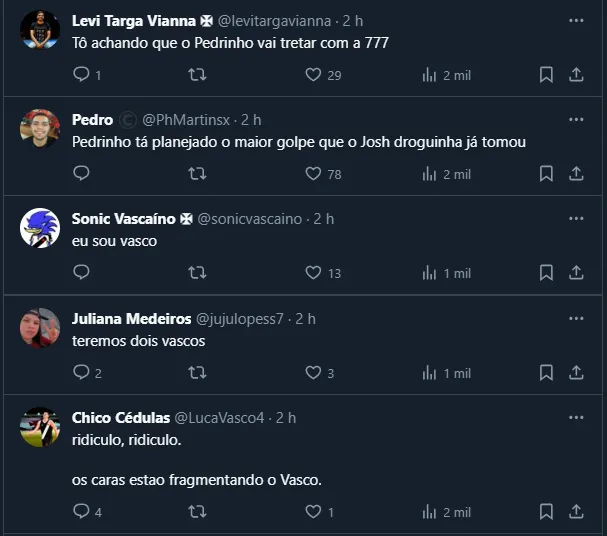The height and width of the screenshot is (536, 607).
Task: Open the @LucaVasco4 profile handle
Action: (x=220, y=418)
